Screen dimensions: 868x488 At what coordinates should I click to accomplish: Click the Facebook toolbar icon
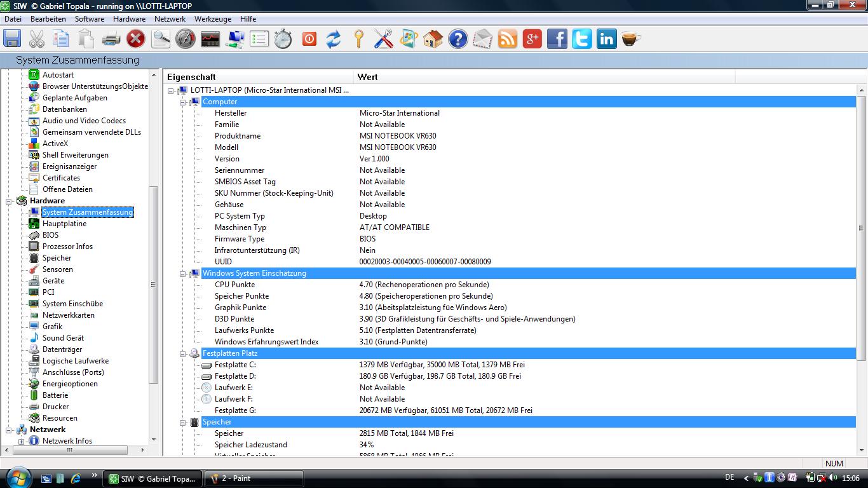557,39
